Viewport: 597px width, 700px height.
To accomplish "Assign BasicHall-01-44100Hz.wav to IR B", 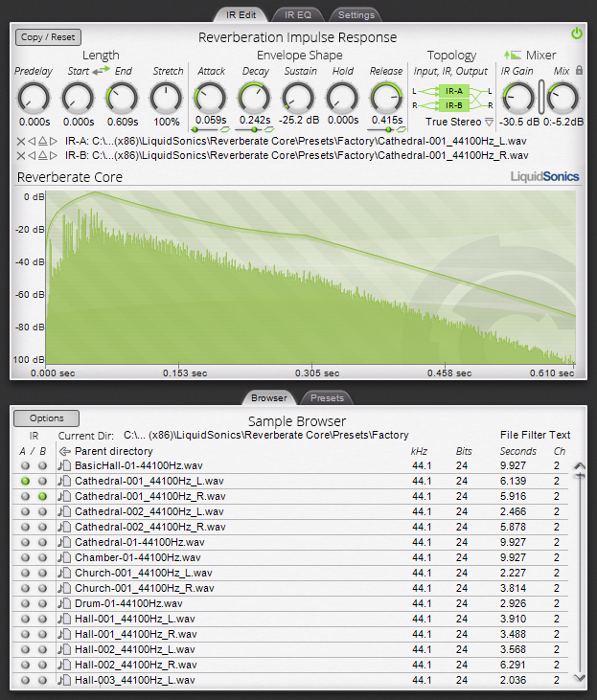I will [42, 466].
